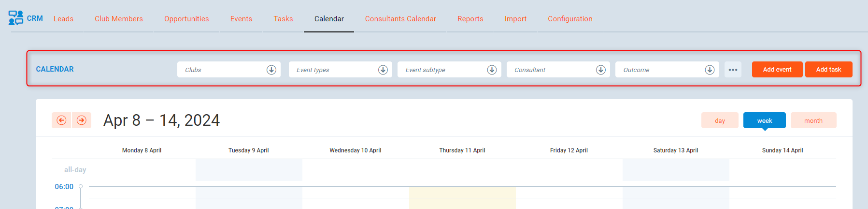Click the Event types arrow icon
Viewport: 868px width, 209px height.
pos(383,70)
